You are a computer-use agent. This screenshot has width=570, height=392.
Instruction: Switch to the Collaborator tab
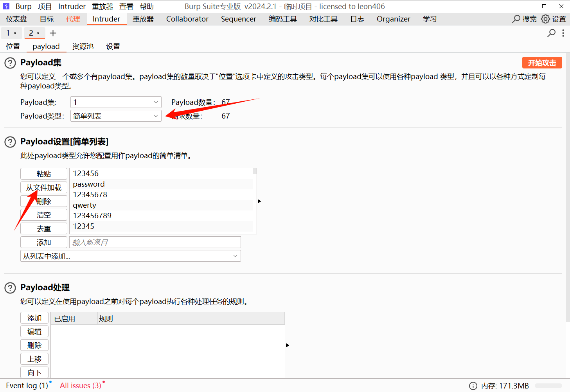pos(187,19)
